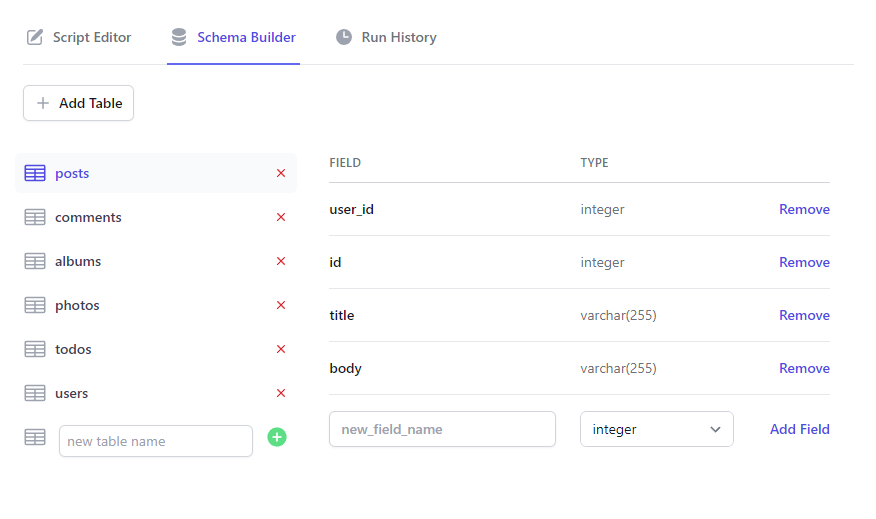Viewport: 876px width, 519px height.
Task: Click the red X beside posts table
Action: coord(281,173)
